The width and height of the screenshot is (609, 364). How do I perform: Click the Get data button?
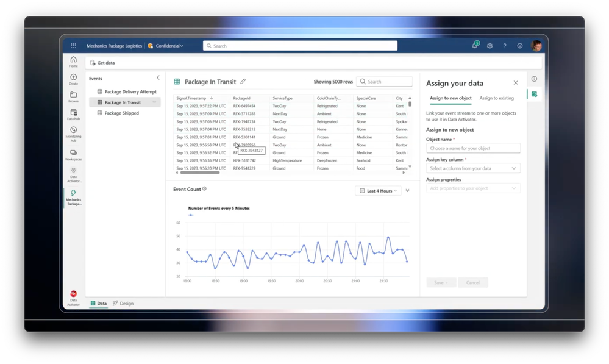(x=102, y=63)
